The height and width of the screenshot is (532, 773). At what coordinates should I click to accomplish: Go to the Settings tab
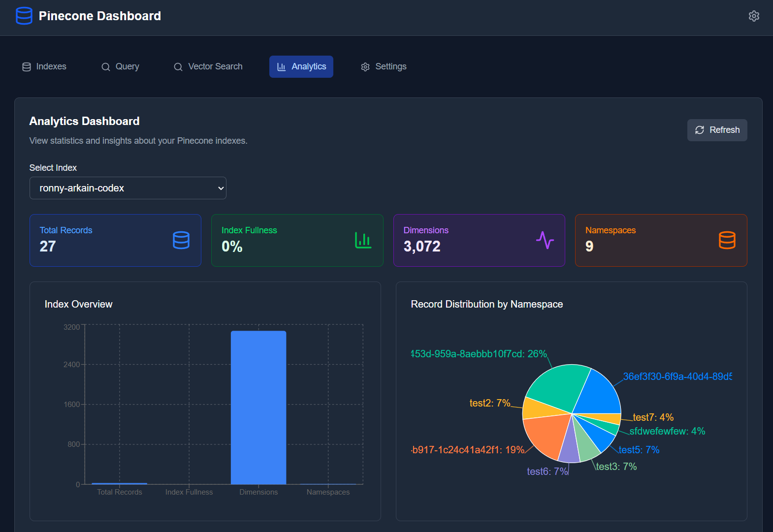[384, 66]
